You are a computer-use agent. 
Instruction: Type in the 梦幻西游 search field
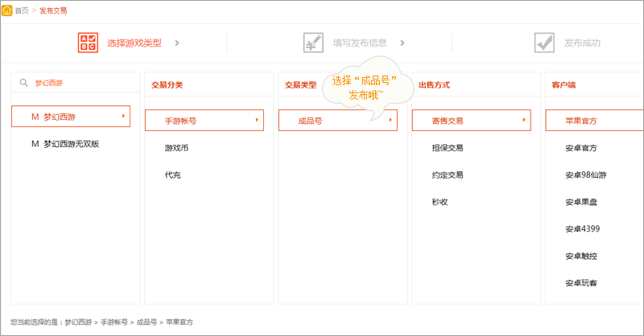[80, 83]
